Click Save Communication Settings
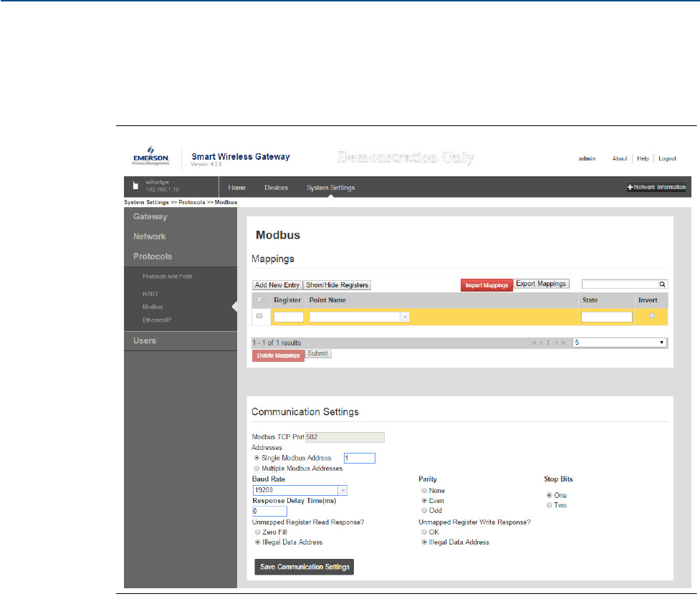Viewport: 700px width, 599px height. click(305, 567)
